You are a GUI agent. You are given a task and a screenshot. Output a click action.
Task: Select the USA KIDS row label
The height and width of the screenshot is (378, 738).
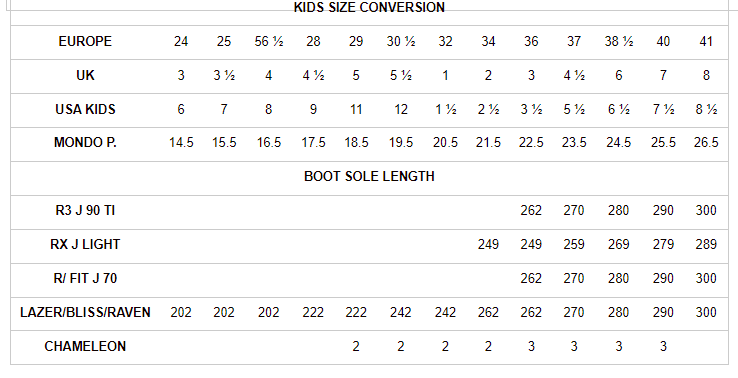pyautogui.click(x=85, y=109)
